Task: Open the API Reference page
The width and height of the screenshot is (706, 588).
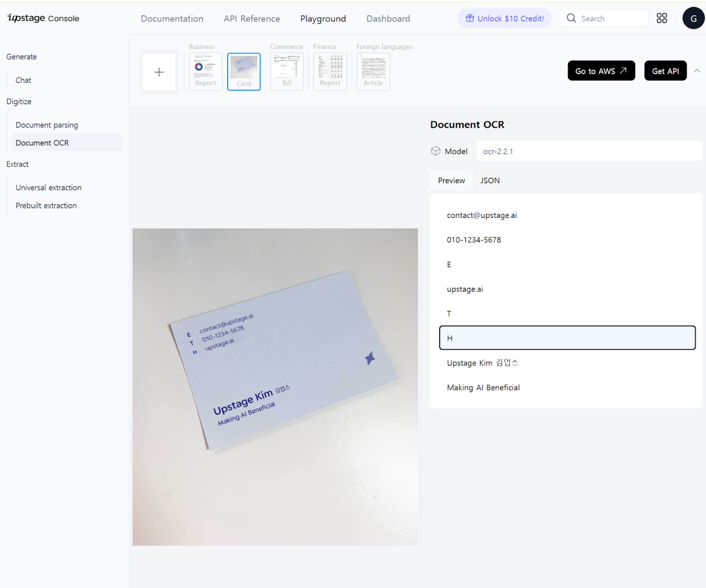Action: [252, 18]
